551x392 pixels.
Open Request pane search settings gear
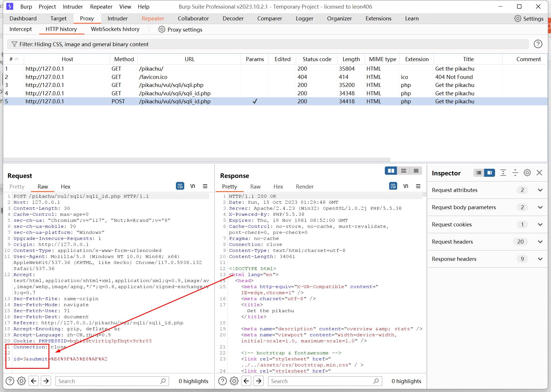(22, 381)
